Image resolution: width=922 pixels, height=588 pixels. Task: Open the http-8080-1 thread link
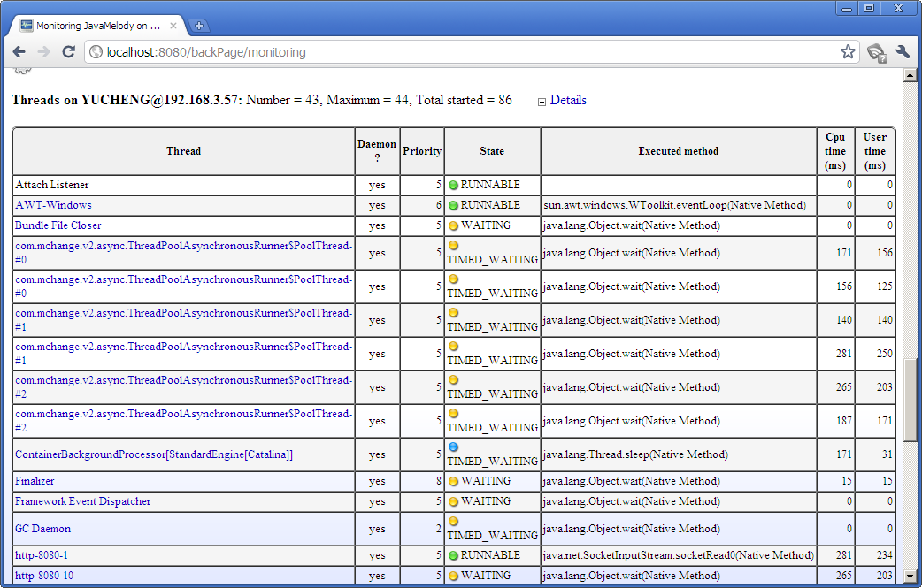click(42, 555)
